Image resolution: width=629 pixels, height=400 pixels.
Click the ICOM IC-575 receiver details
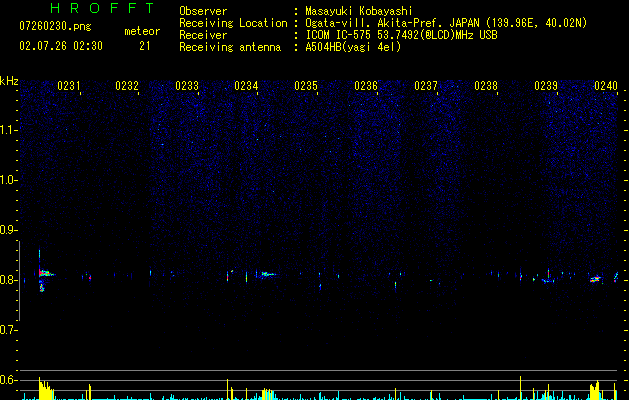pyautogui.click(x=402, y=35)
